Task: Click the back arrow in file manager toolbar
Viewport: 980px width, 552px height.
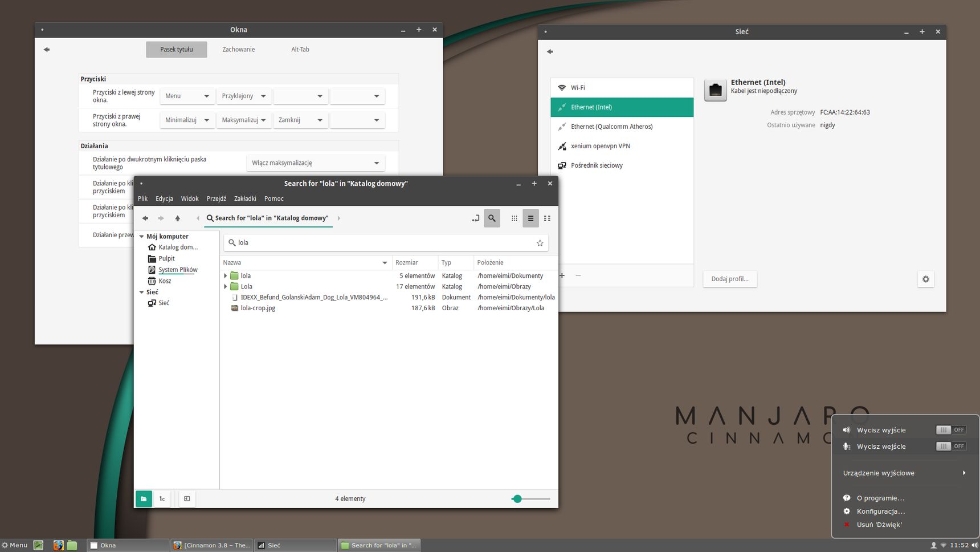Action: coord(145,218)
